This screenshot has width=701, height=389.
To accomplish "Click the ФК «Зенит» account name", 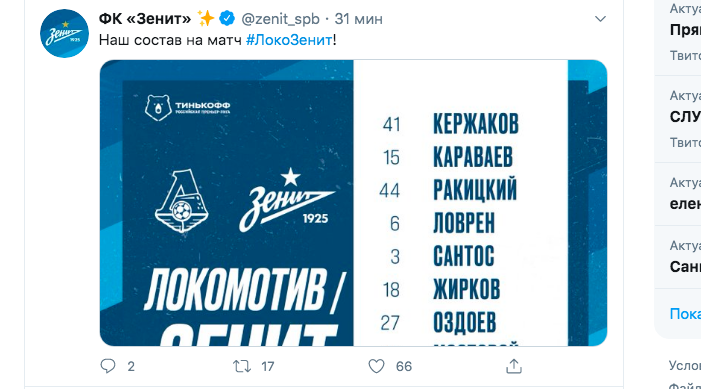I will click(x=145, y=19).
